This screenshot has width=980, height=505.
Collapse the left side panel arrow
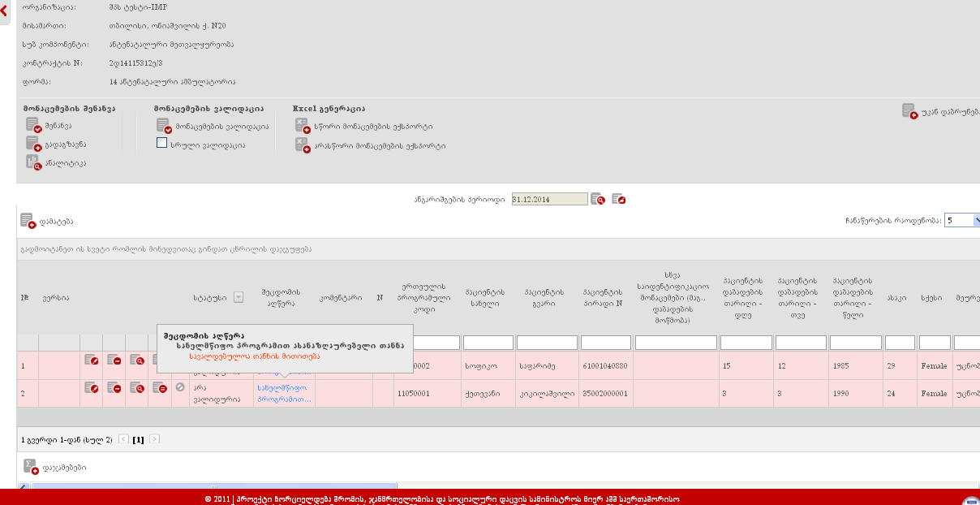pyautogui.click(x=4, y=11)
